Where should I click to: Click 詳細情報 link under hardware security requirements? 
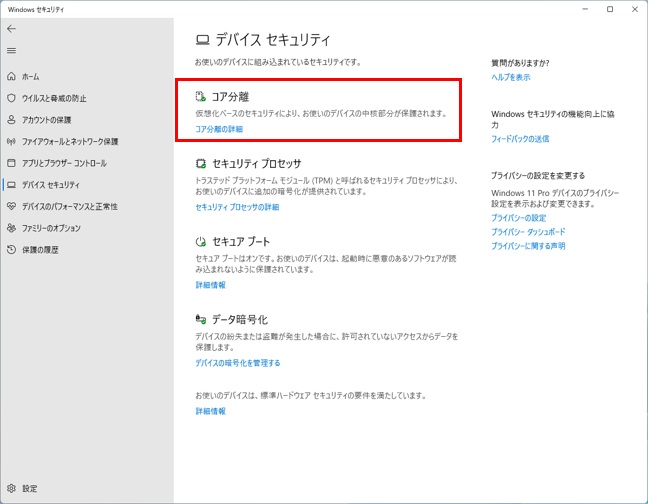(x=210, y=411)
